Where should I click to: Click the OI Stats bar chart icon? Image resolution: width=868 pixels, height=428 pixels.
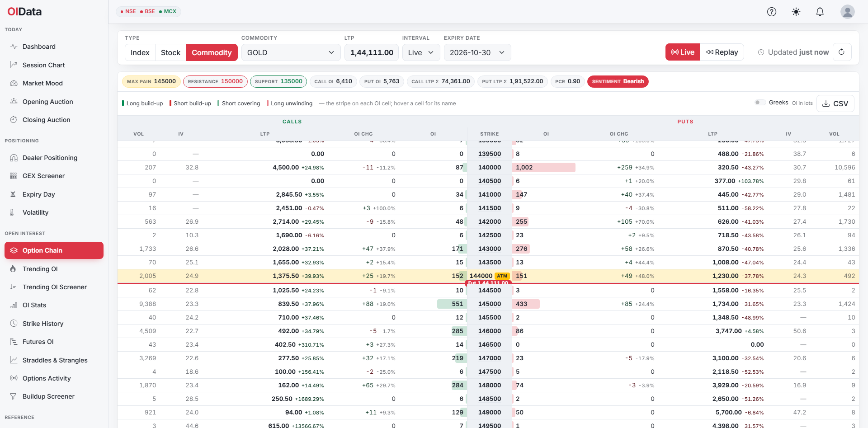point(14,305)
